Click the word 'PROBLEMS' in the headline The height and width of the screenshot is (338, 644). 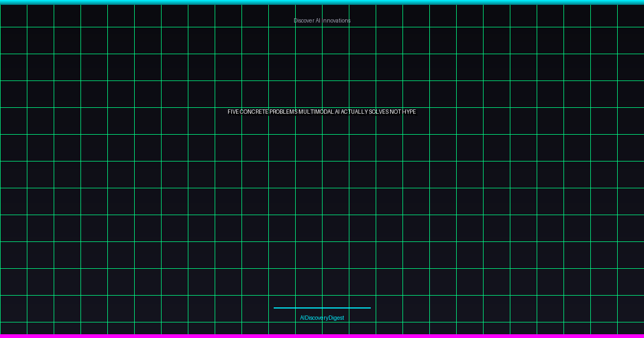click(x=283, y=112)
